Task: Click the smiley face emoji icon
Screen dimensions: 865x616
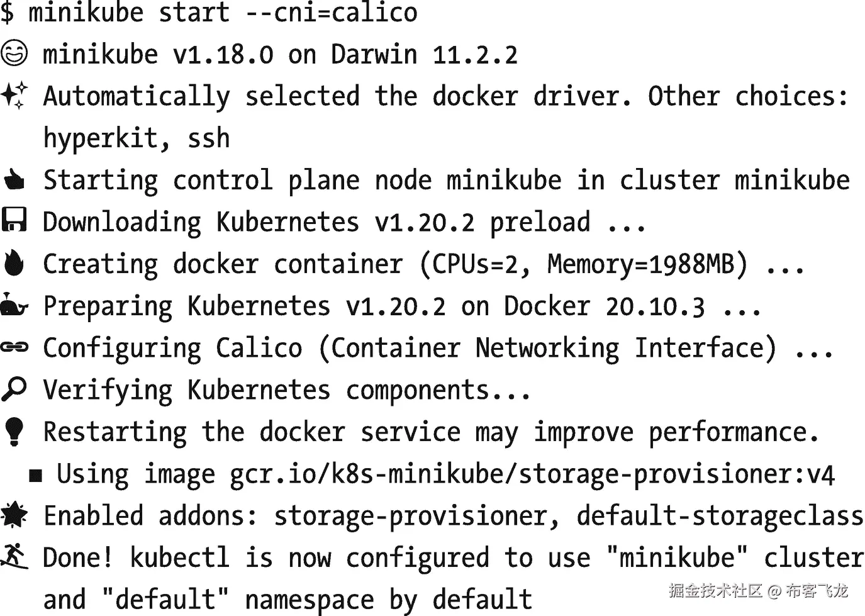Action: (x=14, y=53)
